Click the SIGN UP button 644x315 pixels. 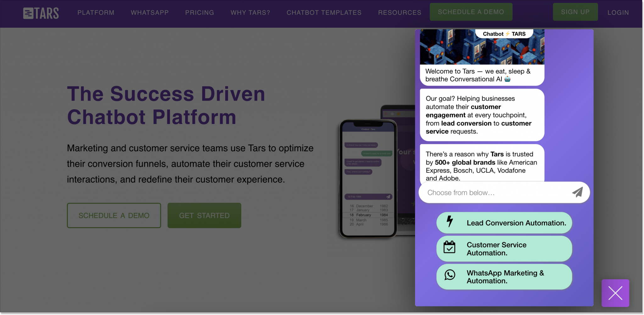(575, 12)
